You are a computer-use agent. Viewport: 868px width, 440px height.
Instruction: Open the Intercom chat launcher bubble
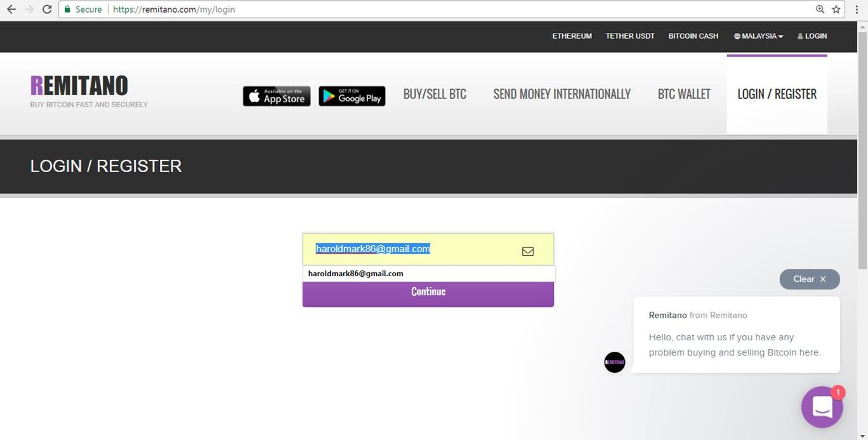click(x=822, y=407)
